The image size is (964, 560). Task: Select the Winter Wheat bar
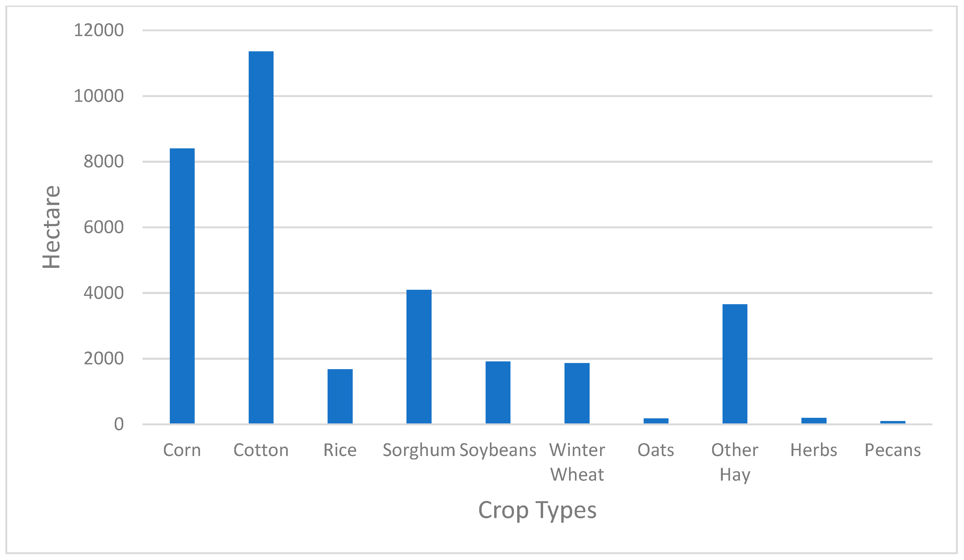(577, 393)
